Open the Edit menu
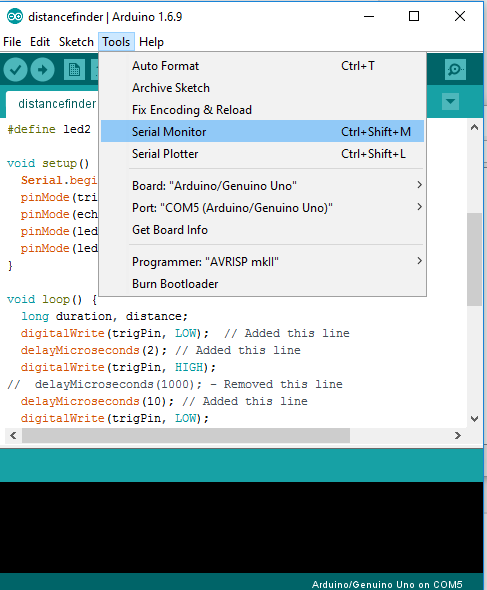487x590 pixels. click(40, 42)
